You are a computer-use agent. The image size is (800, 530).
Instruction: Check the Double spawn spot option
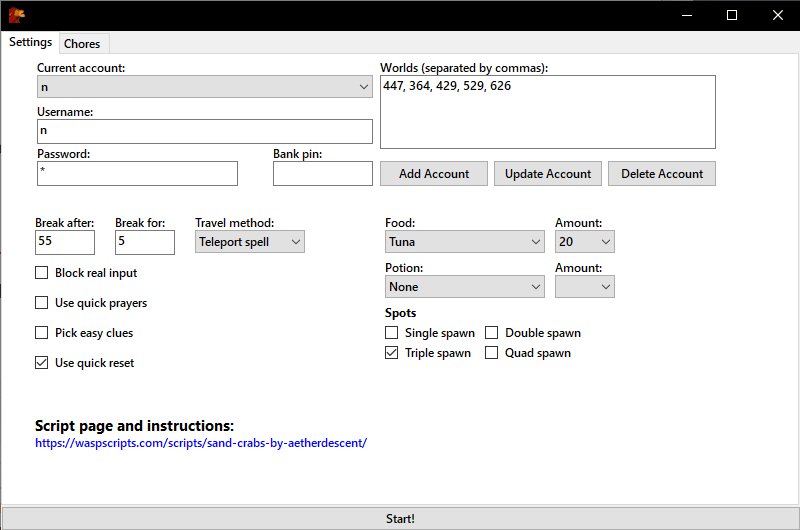click(x=491, y=333)
